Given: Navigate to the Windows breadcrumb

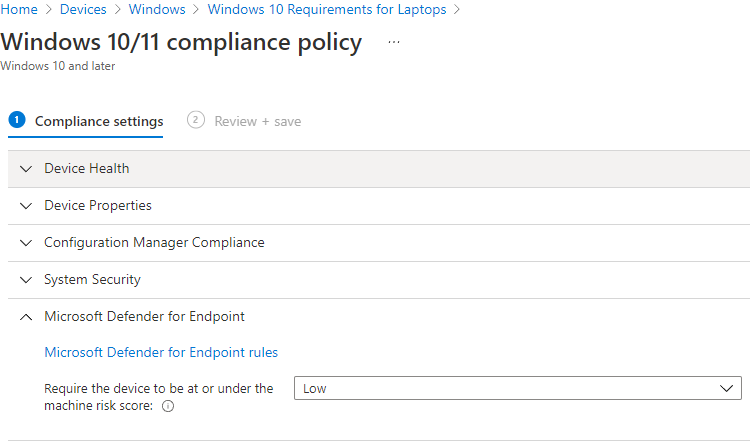Looking at the screenshot, I should point(157,9).
